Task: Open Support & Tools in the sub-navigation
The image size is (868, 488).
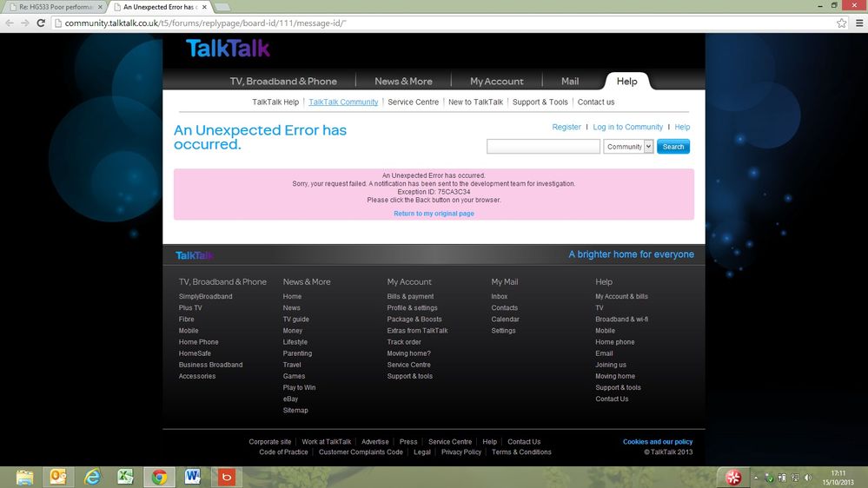Action: click(x=540, y=102)
